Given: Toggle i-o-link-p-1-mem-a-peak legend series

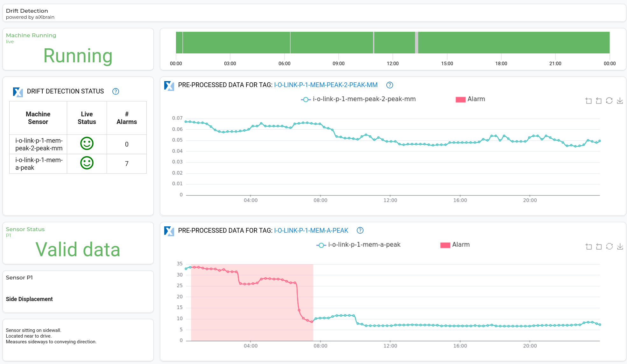Looking at the screenshot, I should click(x=358, y=245).
